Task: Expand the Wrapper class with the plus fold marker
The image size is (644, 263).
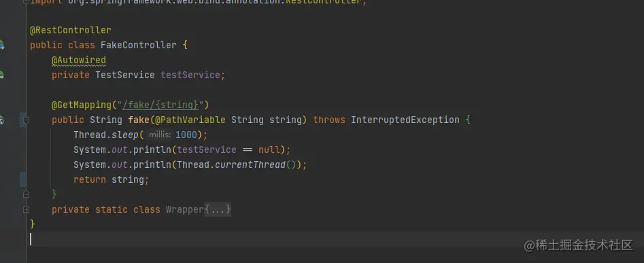Action: 27,209
